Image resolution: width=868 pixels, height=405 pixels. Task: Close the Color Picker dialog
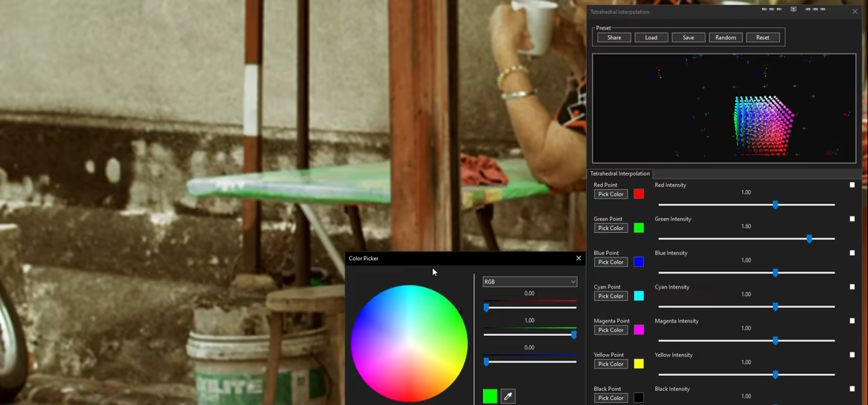coord(579,258)
